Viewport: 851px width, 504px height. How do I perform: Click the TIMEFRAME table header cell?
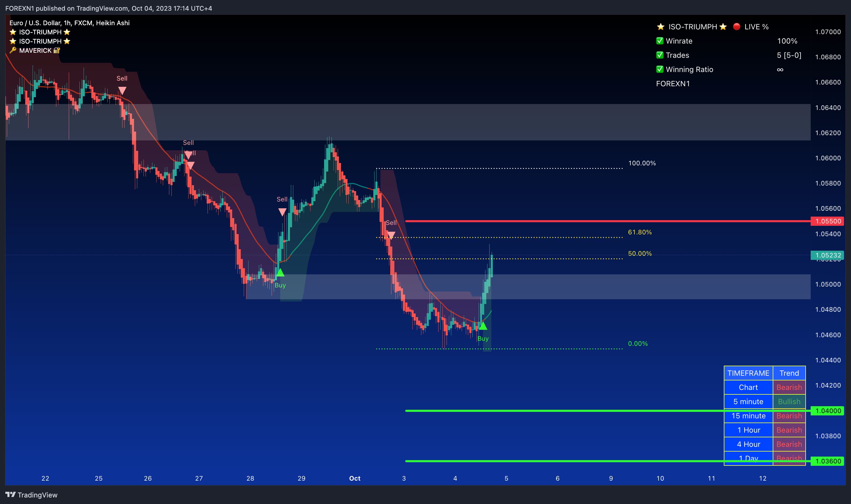coord(748,373)
